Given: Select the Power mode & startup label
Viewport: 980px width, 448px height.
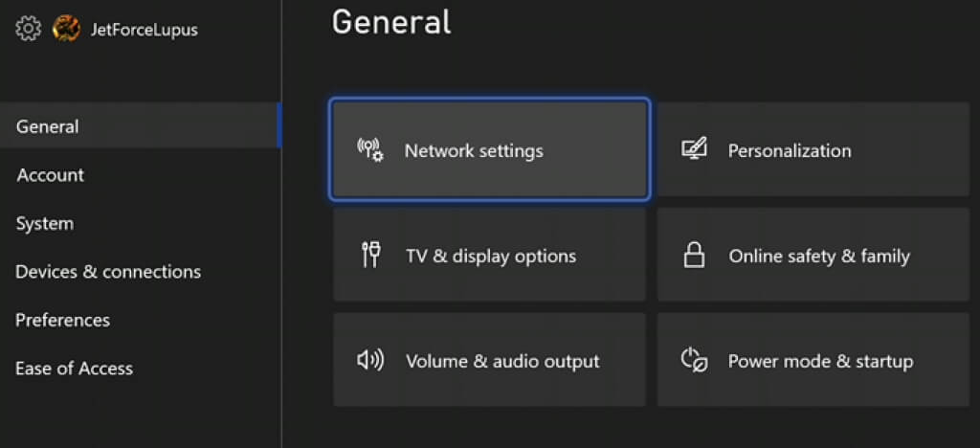Looking at the screenshot, I should 820,361.
